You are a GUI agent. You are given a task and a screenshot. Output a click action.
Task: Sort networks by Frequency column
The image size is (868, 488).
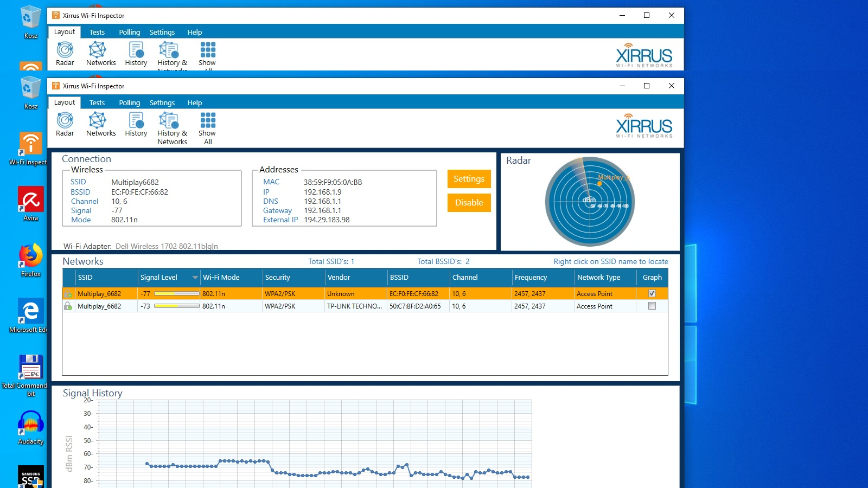(544, 278)
